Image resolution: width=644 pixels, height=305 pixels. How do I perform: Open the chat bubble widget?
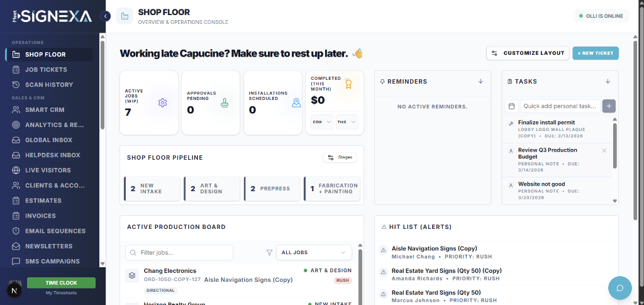pos(619,288)
